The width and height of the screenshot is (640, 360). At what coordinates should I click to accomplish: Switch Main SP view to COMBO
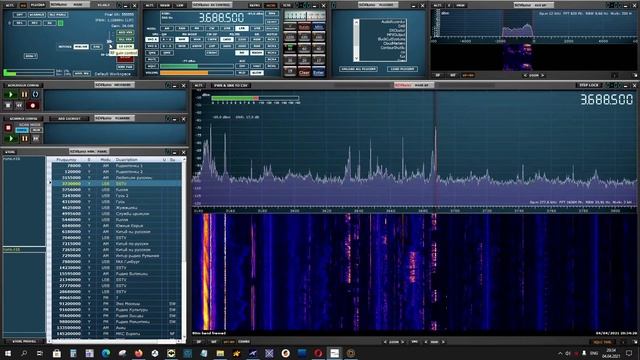click(x=244, y=342)
